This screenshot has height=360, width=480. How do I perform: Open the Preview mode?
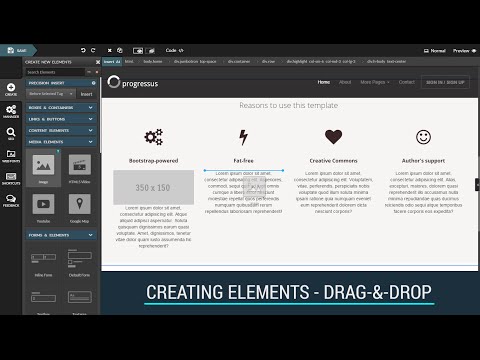coord(464,51)
